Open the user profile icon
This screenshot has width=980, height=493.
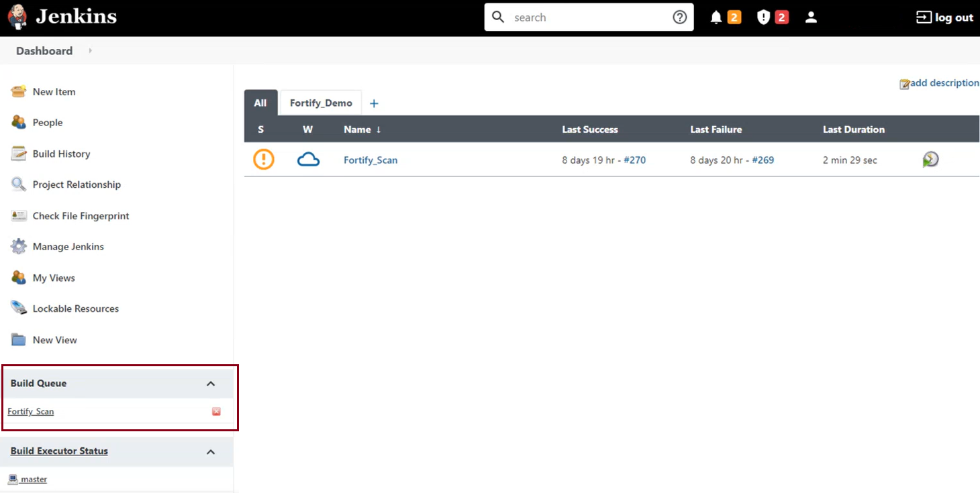(811, 17)
